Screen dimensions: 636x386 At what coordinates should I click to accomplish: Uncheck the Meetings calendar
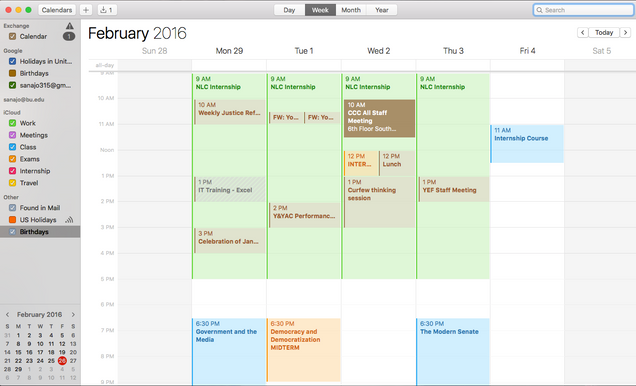[x=12, y=135]
